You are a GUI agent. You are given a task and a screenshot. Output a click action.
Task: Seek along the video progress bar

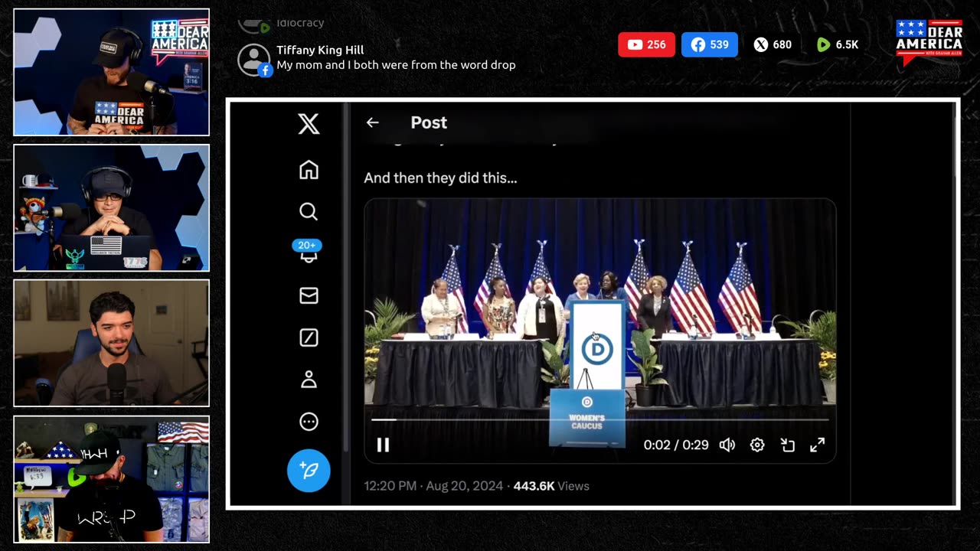pyautogui.click(x=599, y=419)
